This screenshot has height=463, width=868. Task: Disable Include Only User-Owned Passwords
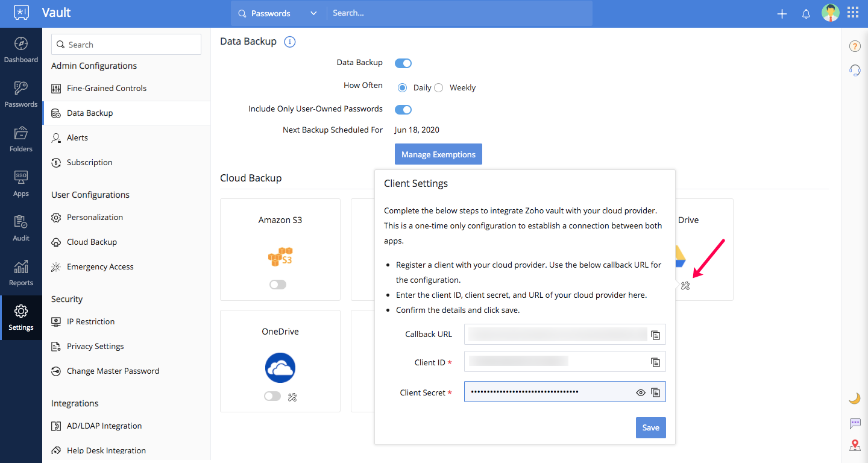[403, 110]
